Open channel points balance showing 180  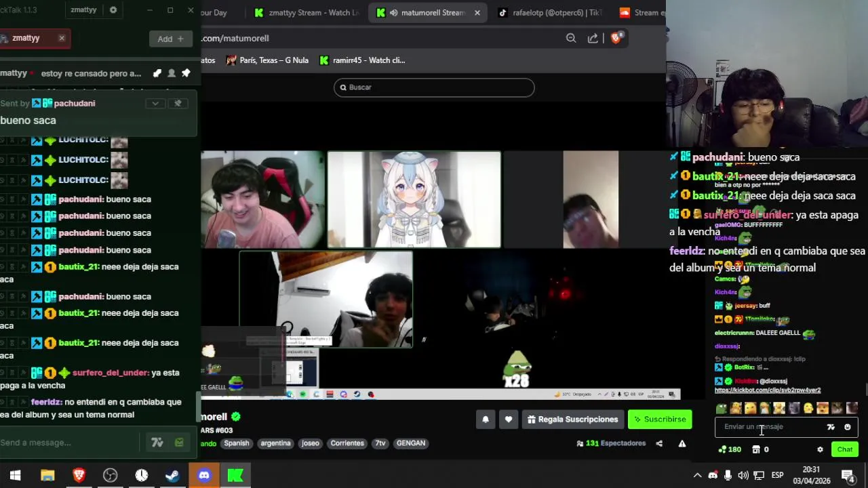point(730,449)
